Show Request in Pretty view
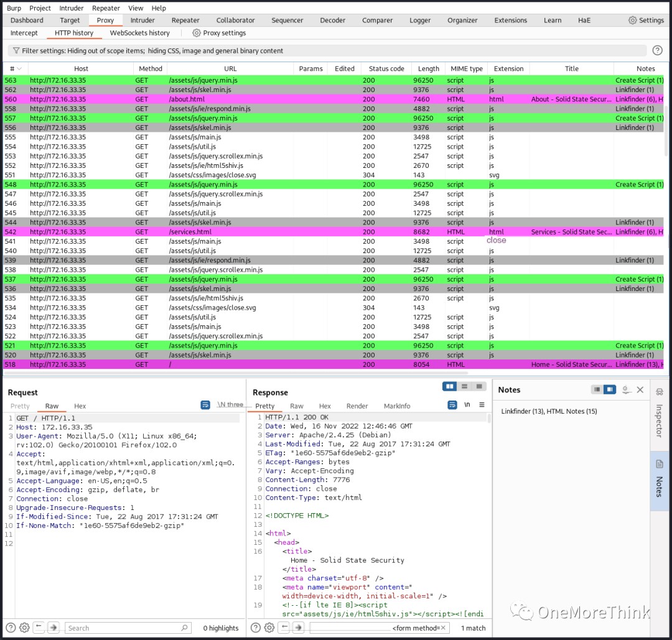This screenshot has width=672, height=640. point(20,406)
